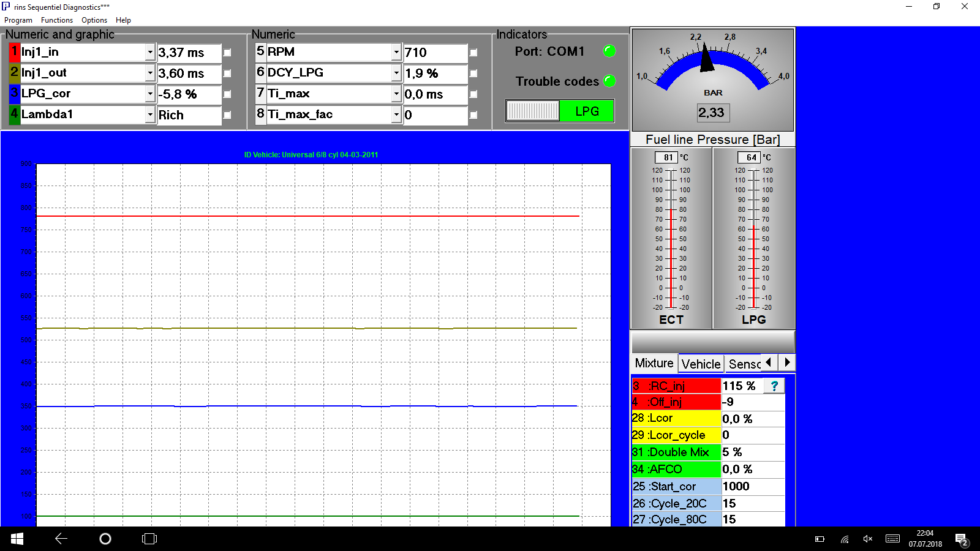980x551 pixels.
Task: Toggle the checkbox next to RPM 710
Action: (473, 53)
